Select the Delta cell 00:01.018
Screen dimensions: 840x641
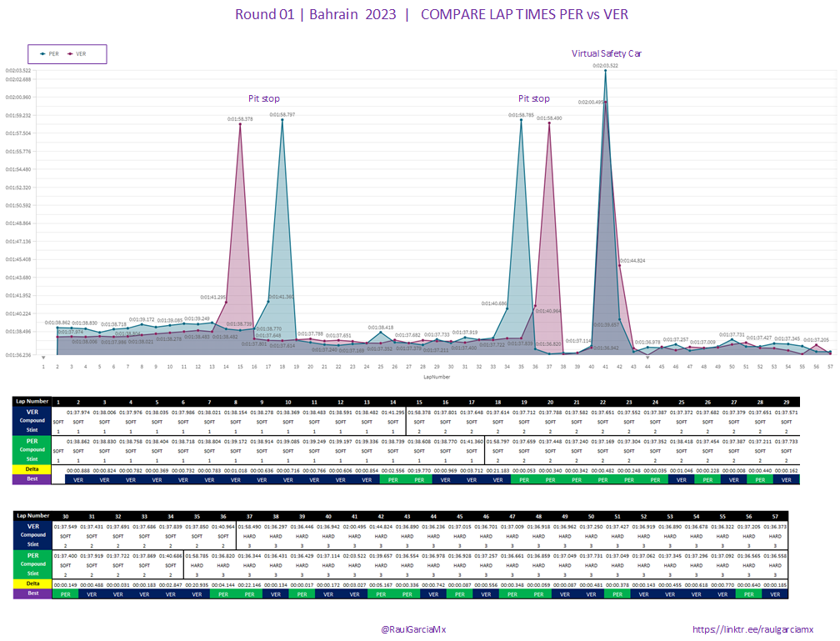point(236,471)
